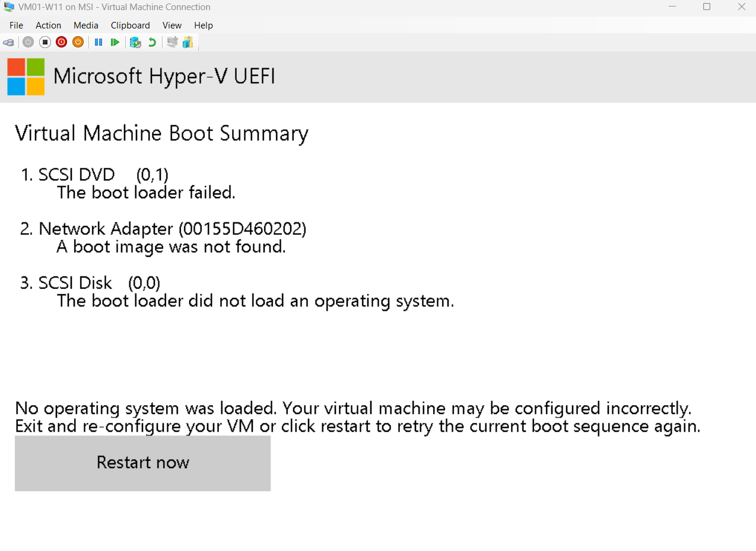Click the Ctrl+Alt+Delete toolbar icon

pos(9,42)
